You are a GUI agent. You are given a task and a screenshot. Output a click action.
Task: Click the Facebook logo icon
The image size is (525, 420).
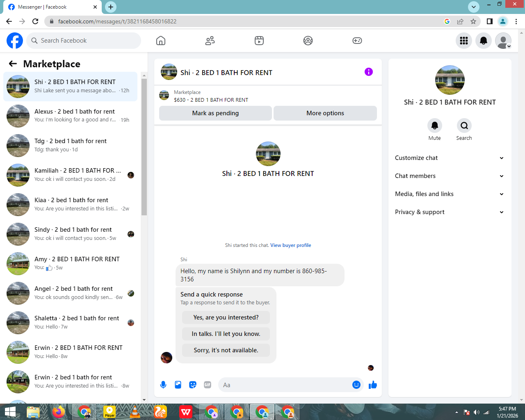pyautogui.click(x=15, y=41)
